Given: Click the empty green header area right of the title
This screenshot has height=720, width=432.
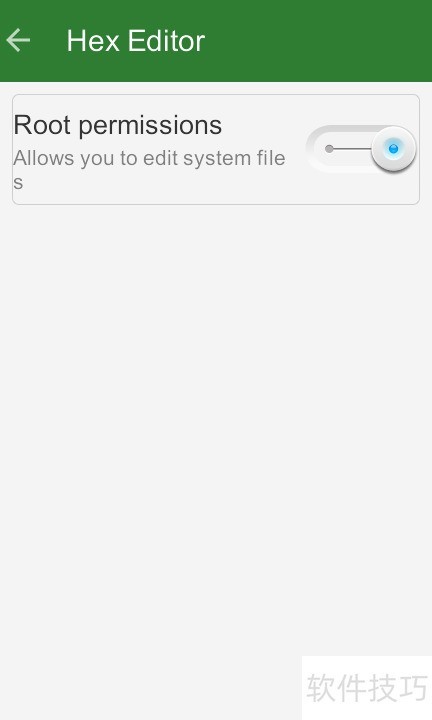Looking at the screenshot, I should 317,41.
